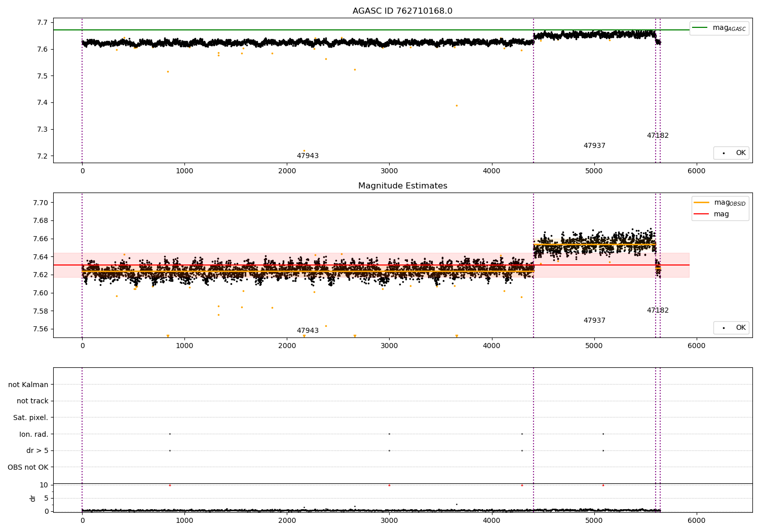Click the orange outlier point near 7.39 in top plot

(457, 105)
